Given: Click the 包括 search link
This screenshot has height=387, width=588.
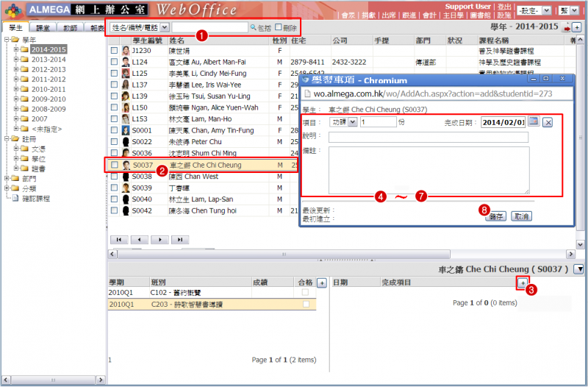Looking at the screenshot, I should click(x=265, y=28).
